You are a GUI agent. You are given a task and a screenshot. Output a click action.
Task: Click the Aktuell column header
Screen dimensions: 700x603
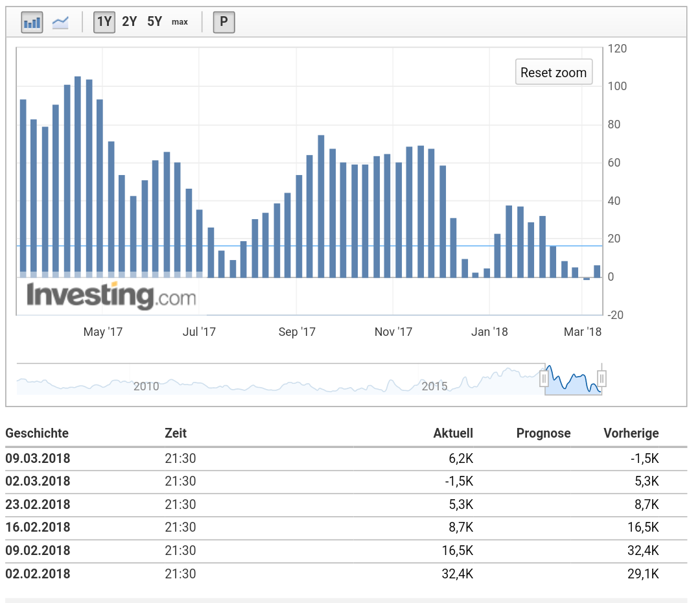[453, 434]
